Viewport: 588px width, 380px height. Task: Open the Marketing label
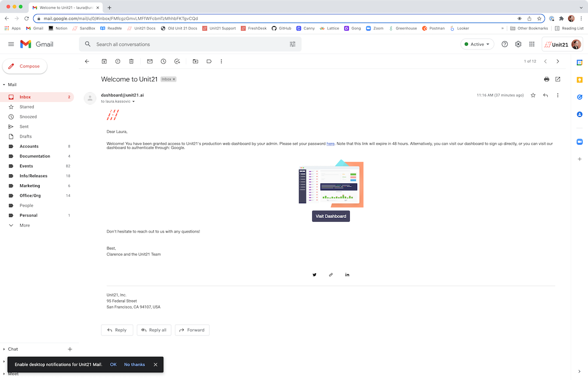click(37, 186)
